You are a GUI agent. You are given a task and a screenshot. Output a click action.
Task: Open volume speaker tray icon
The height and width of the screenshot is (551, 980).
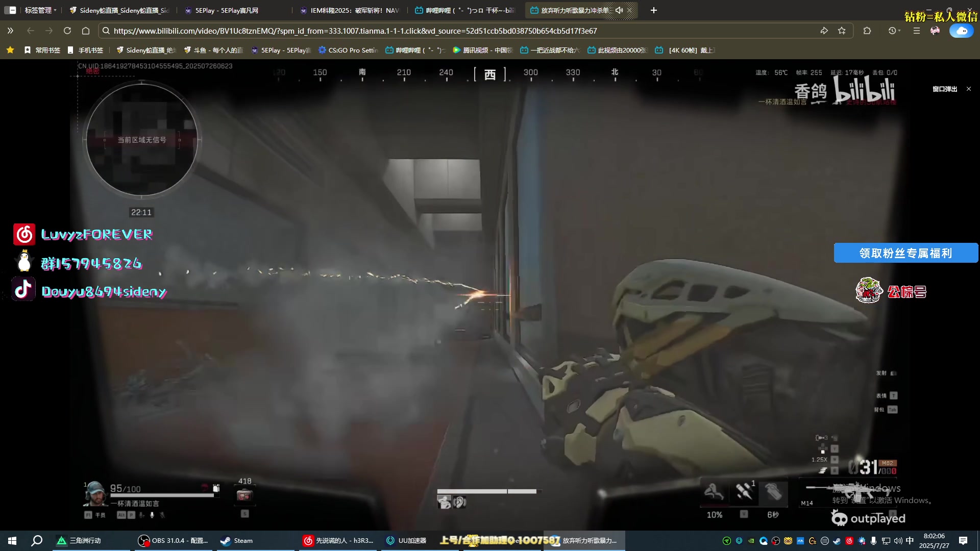click(898, 541)
